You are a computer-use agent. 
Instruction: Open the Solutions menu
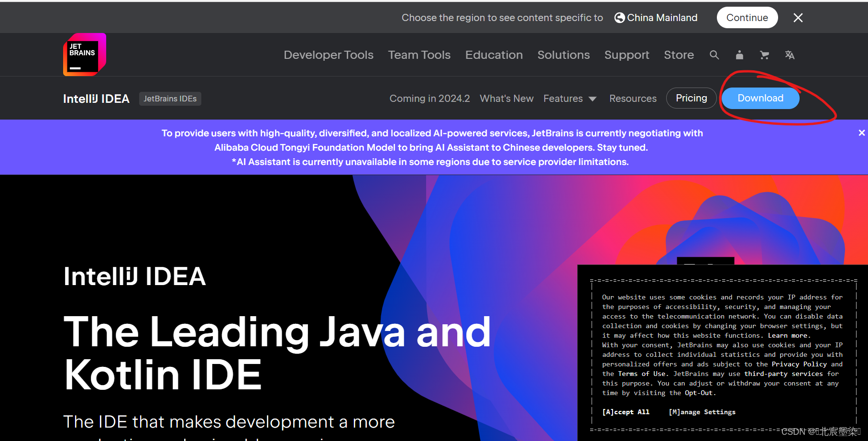click(x=563, y=55)
